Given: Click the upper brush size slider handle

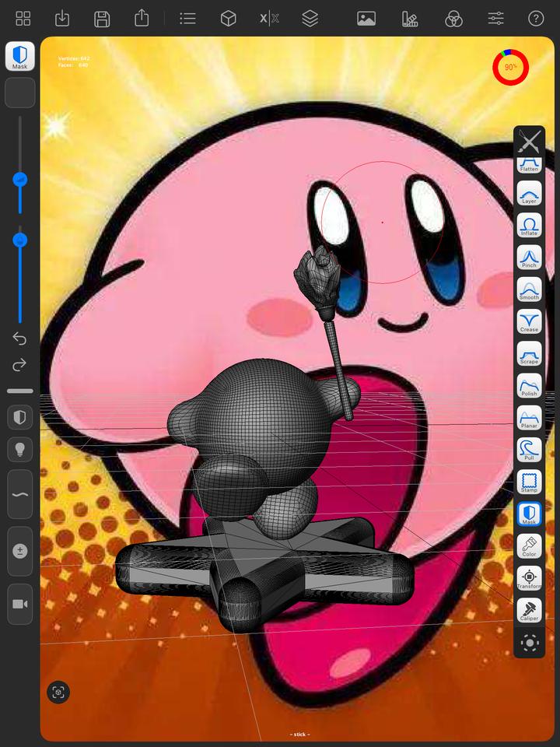Looking at the screenshot, I should (20, 180).
